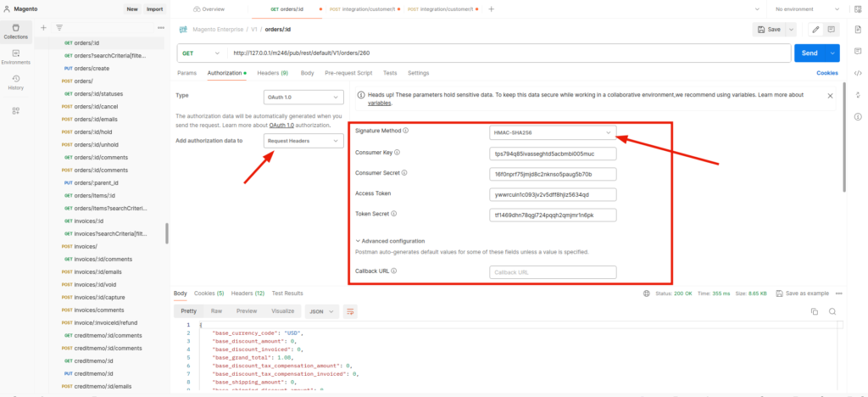Click the New button
This screenshot has height=397, width=868.
click(x=131, y=8)
